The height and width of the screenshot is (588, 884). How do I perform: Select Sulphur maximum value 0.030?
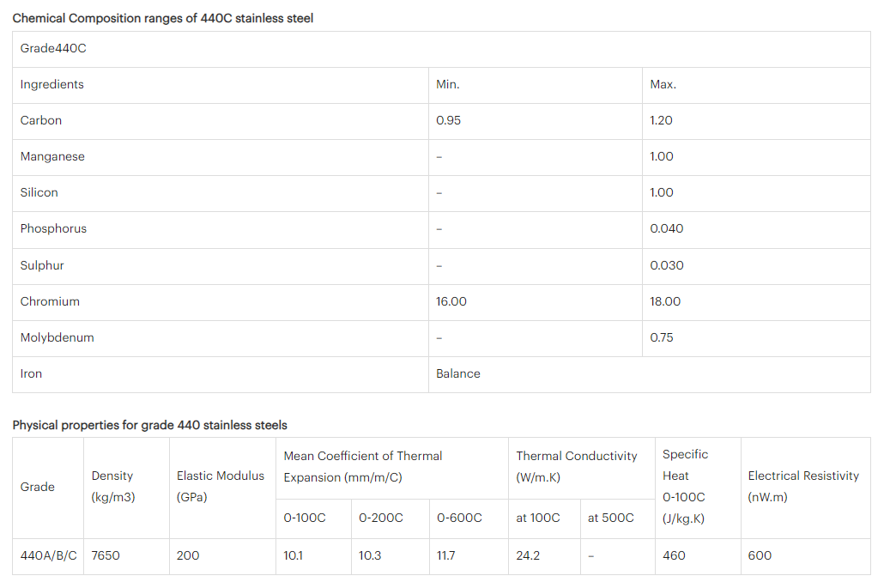667,266
